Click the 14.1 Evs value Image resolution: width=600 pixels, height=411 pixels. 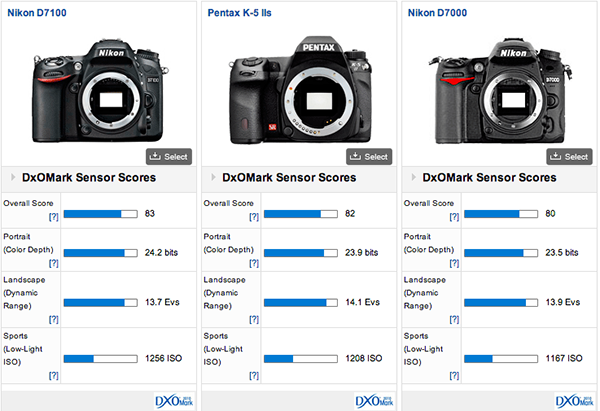point(362,302)
